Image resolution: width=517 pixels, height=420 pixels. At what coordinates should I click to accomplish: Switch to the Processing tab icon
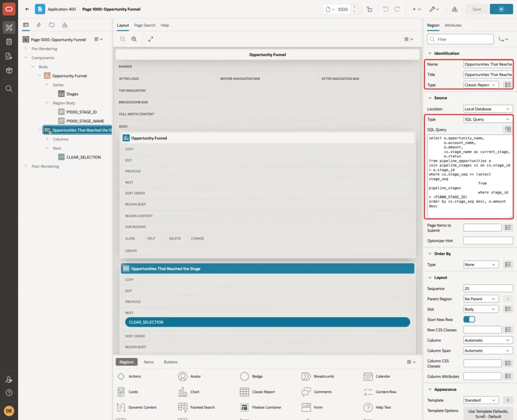(52, 25)
